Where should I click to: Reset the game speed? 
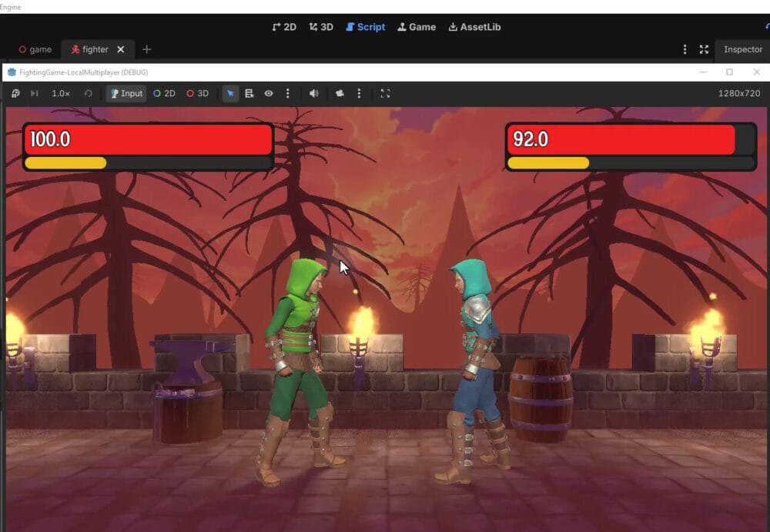pyautogui.click(x=88, y=93)
